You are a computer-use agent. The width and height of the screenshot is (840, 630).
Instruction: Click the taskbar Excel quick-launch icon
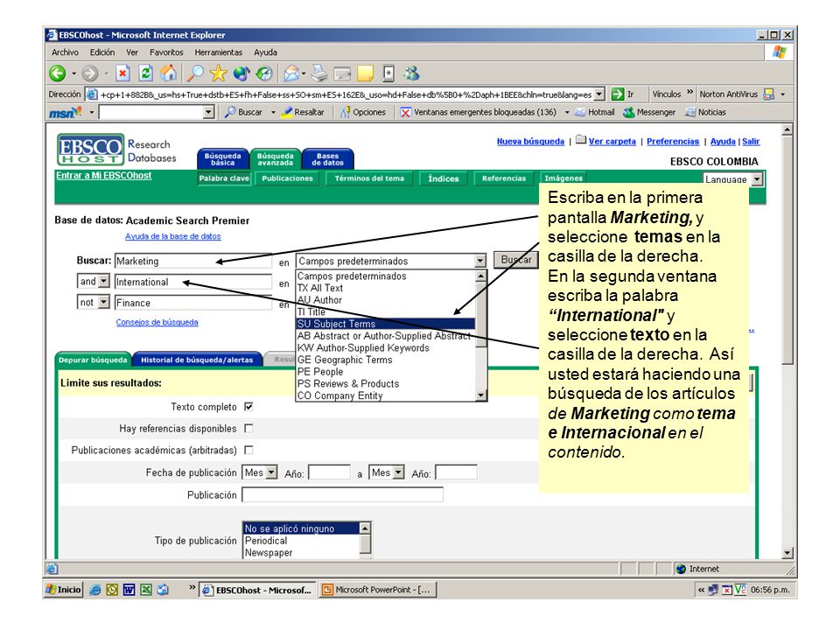coord(146,590)
